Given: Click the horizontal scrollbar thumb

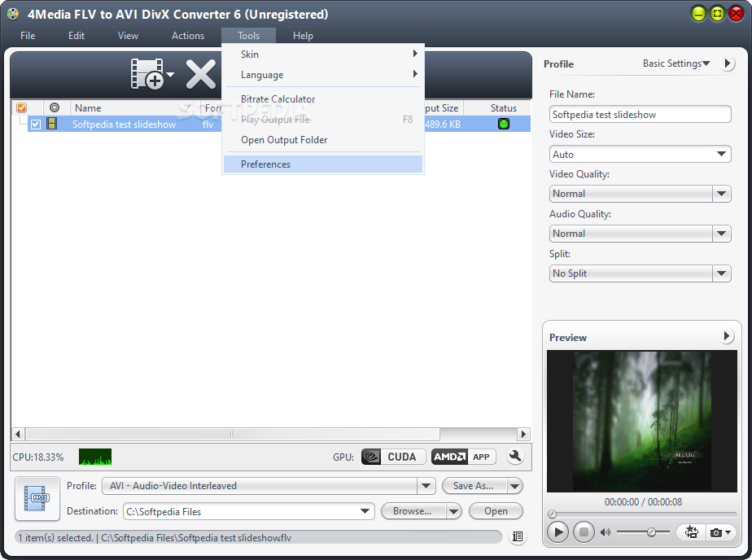Looking at the screenshot, I should click(x=233, y=434).
